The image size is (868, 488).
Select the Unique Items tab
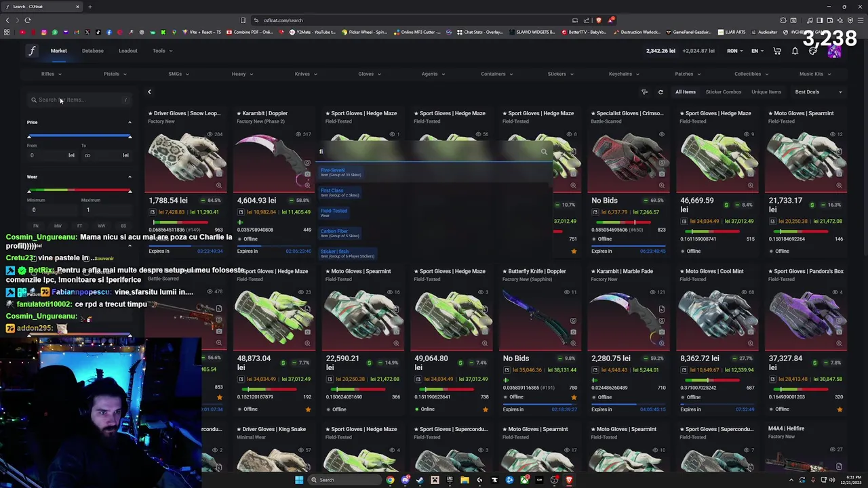coord(766,92)
